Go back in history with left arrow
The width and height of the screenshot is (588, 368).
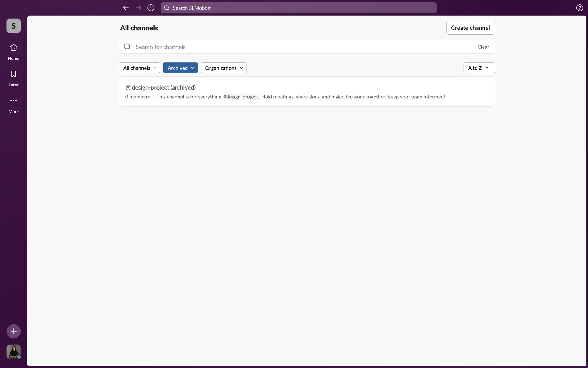tap(126, 8)
